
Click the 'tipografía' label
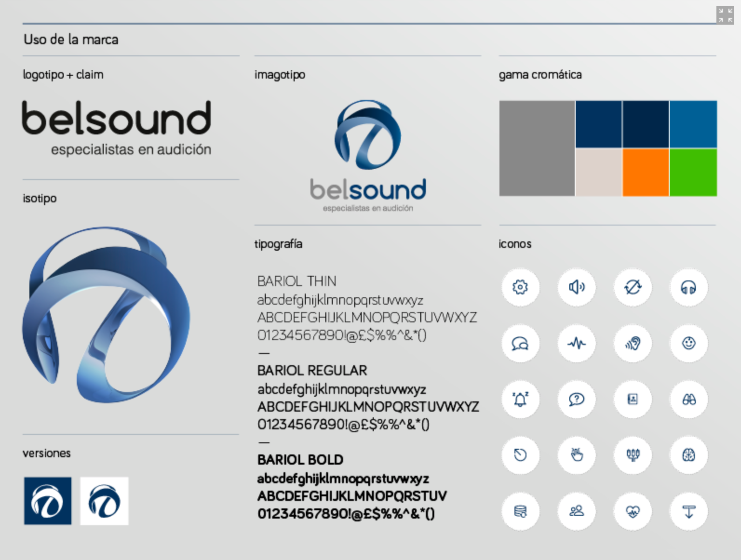278,244
